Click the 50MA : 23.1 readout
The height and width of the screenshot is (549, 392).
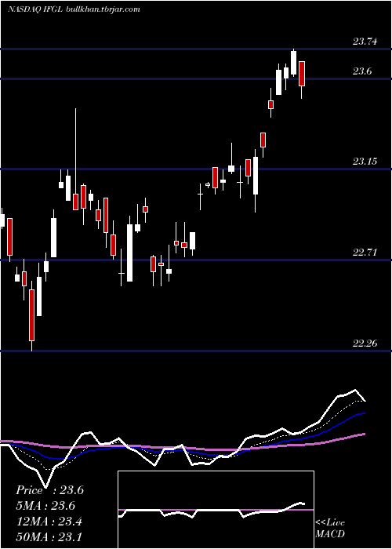(x=49, y=536)
